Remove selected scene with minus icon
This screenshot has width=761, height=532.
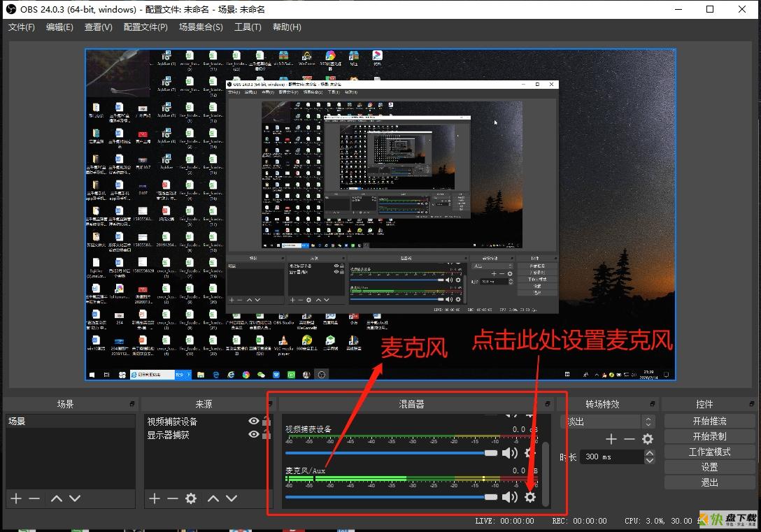[x=34, y=498]
